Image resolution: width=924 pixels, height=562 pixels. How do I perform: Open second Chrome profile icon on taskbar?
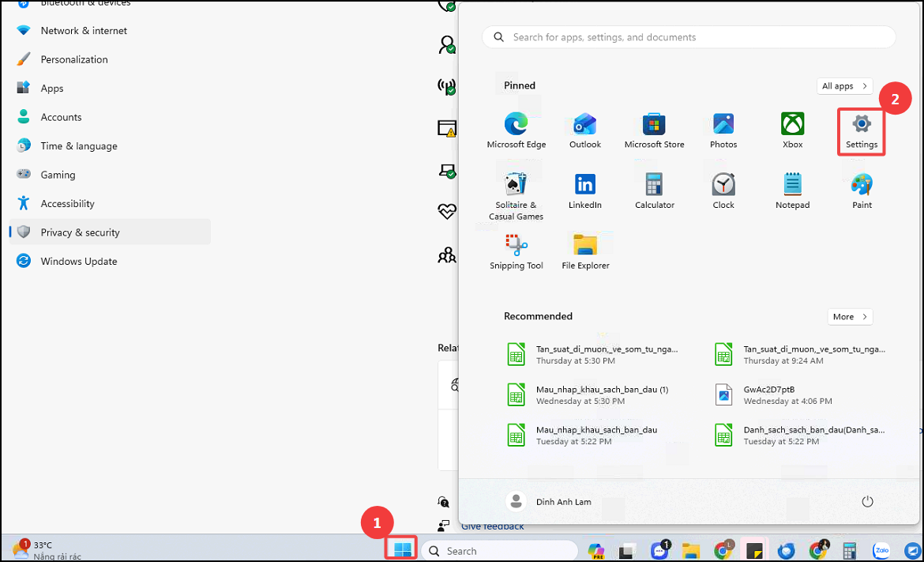(x=818, y=551)
